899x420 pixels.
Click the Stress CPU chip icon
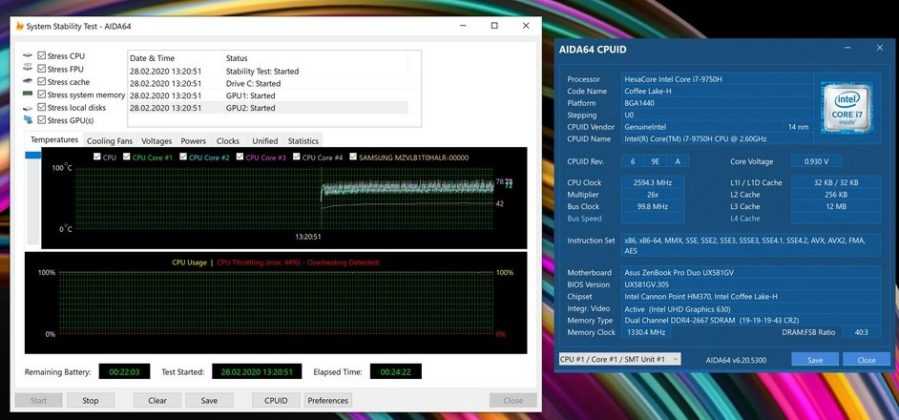(x=26, y=56)
